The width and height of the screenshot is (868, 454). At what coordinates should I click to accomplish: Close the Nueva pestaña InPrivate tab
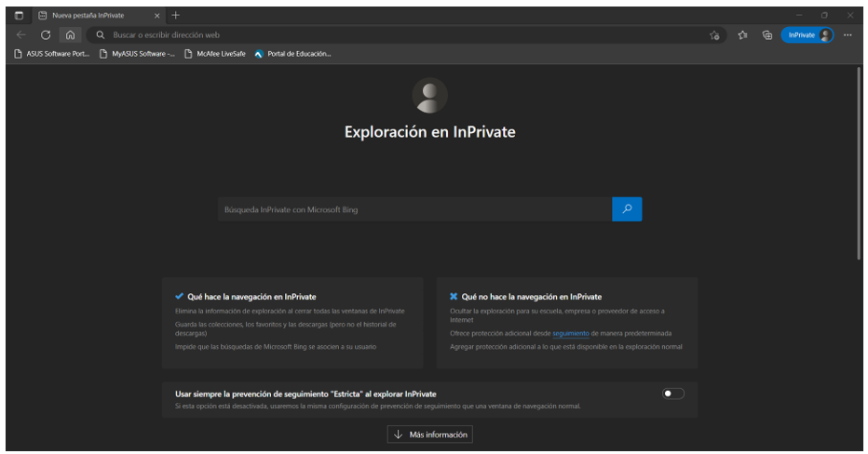point(156,16)
